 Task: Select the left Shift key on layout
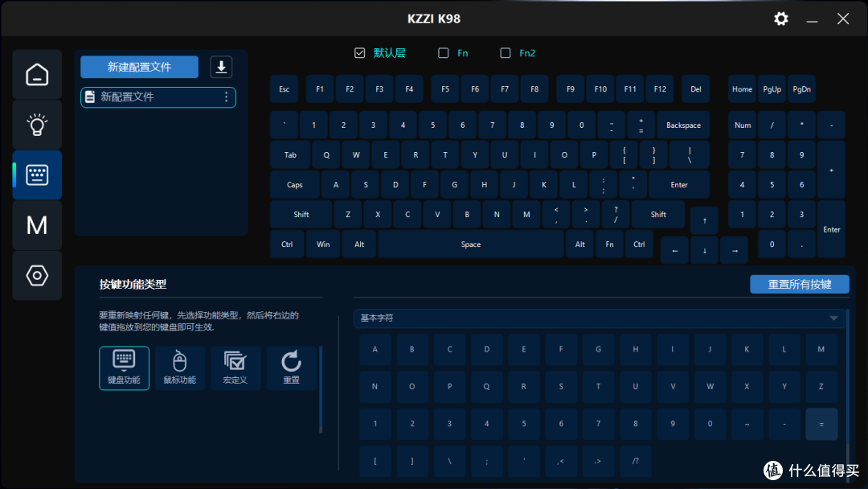[x=301, y=214]
